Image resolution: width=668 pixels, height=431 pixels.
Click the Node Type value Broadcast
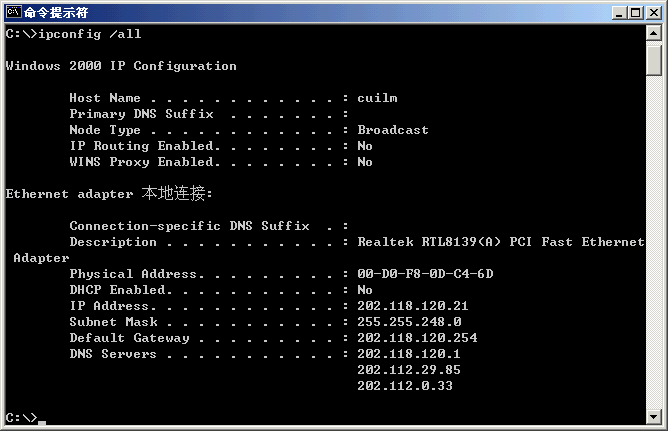(393, 130)
